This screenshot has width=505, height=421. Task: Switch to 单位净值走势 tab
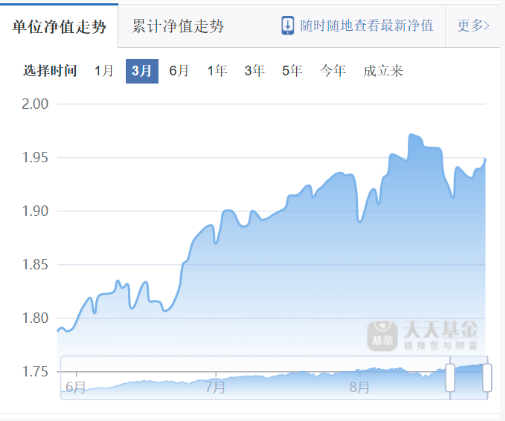(x=59, y=26)
